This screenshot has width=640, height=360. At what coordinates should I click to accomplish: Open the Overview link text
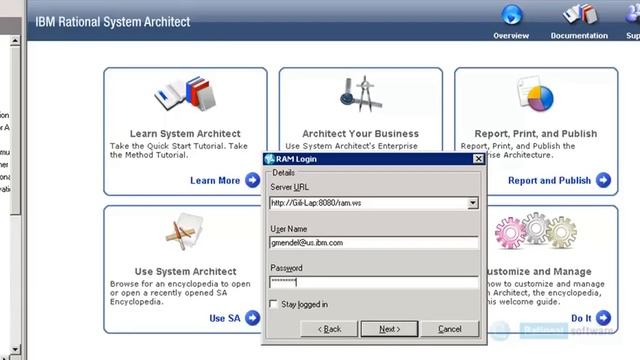pos(511,36)
